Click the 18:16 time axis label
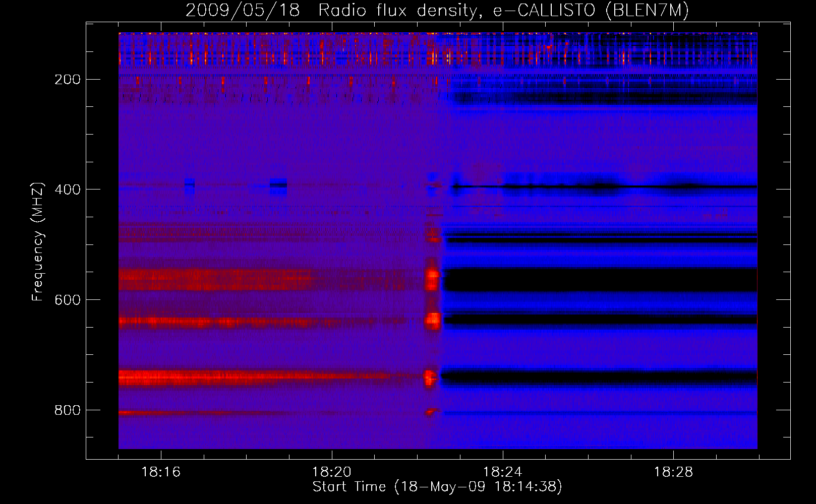 (161, 472)
